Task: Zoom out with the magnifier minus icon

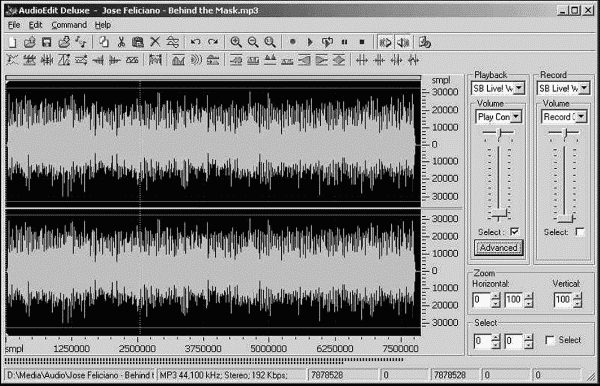Action: pos(253,42)
